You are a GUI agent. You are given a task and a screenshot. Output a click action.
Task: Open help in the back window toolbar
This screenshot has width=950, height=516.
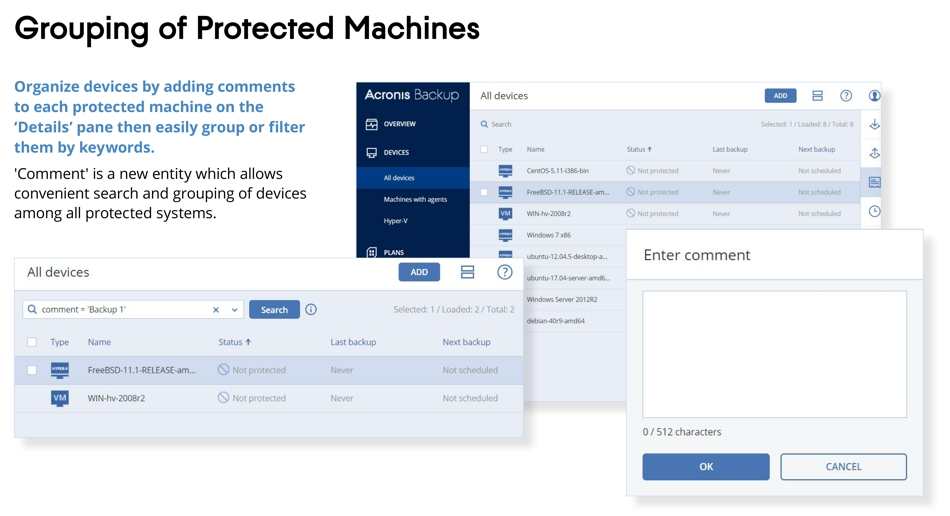click(x=846, y=96)
